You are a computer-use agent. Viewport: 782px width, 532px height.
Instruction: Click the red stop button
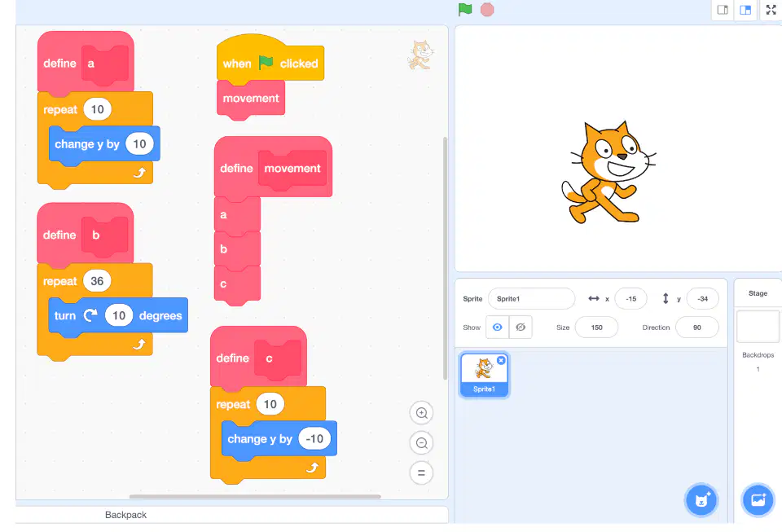(x=487, y=10)
